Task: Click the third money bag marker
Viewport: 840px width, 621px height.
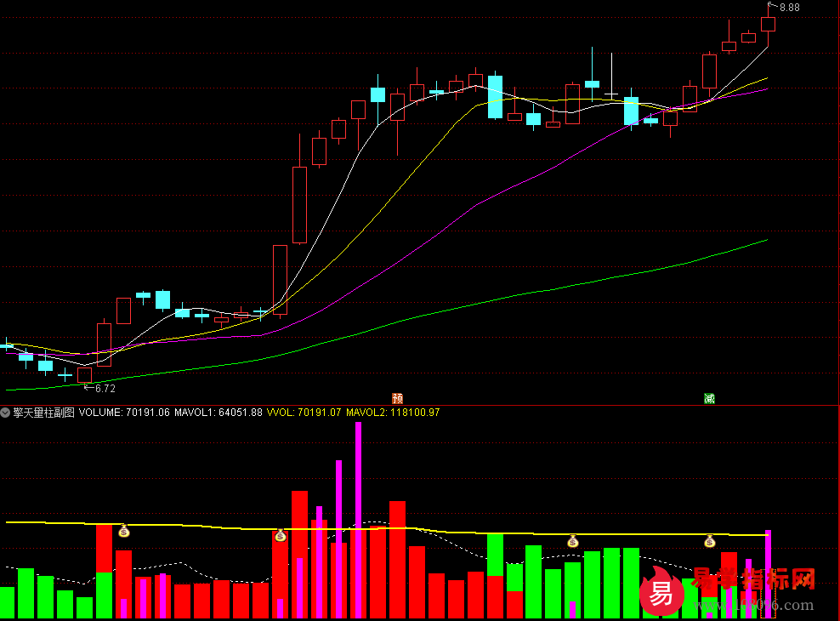Action: point(572,541)
